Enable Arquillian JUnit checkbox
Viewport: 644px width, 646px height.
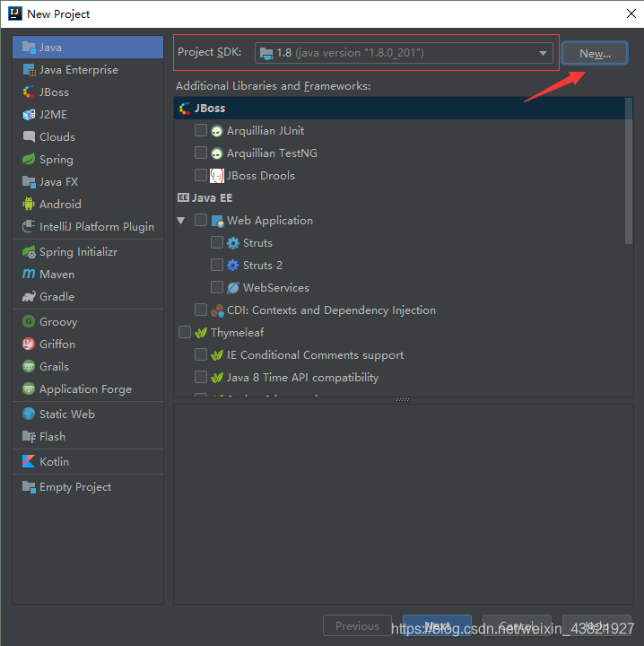(201, 130)
